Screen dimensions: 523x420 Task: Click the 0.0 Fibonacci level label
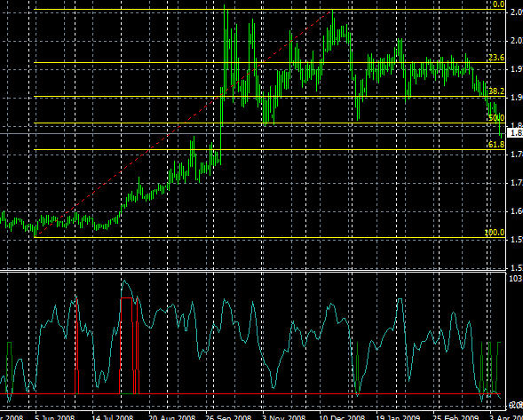tap(498, 4)
